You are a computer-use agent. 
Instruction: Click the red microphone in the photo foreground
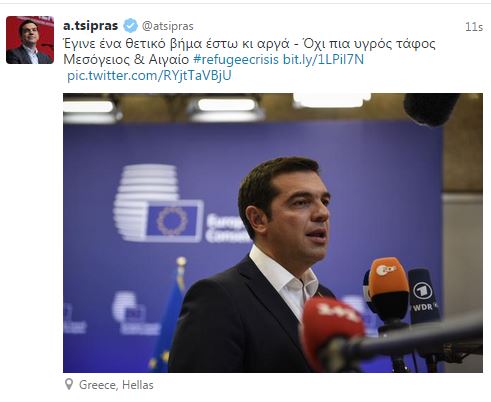pyautogui.click(x=330, y=330)
